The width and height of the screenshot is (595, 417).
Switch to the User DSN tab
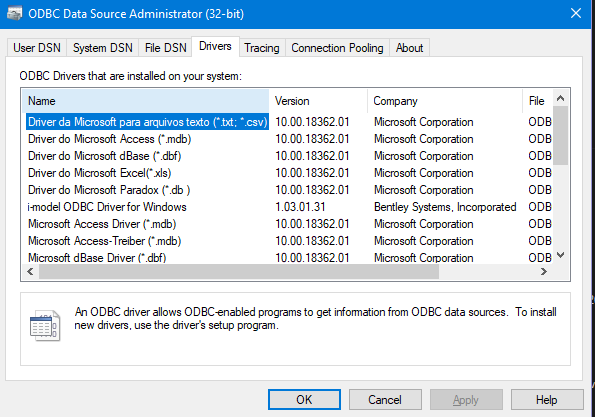[x=37, y=48]
